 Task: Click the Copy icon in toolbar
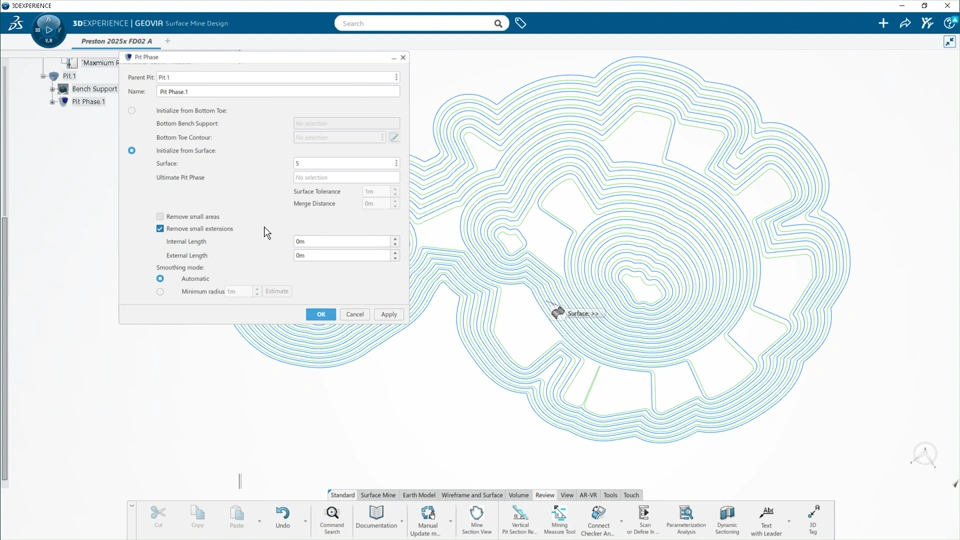(197, 517)
